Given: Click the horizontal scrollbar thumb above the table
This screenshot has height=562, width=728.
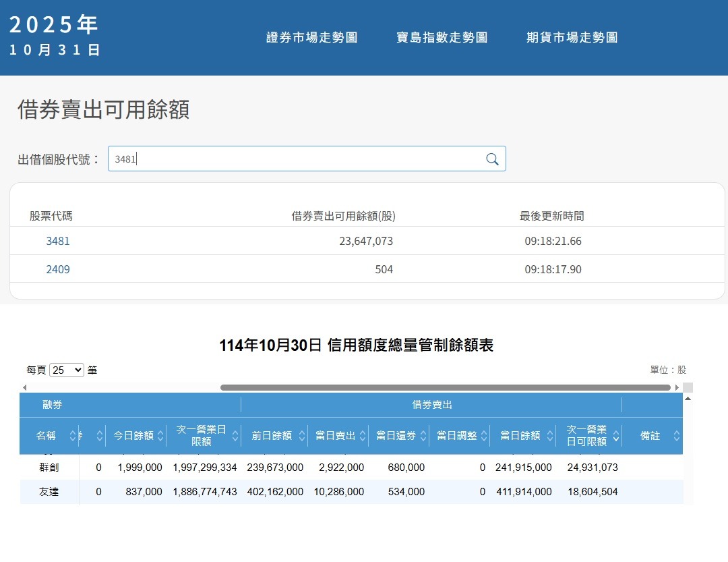Looking at the screenshot, I should 445,388.
